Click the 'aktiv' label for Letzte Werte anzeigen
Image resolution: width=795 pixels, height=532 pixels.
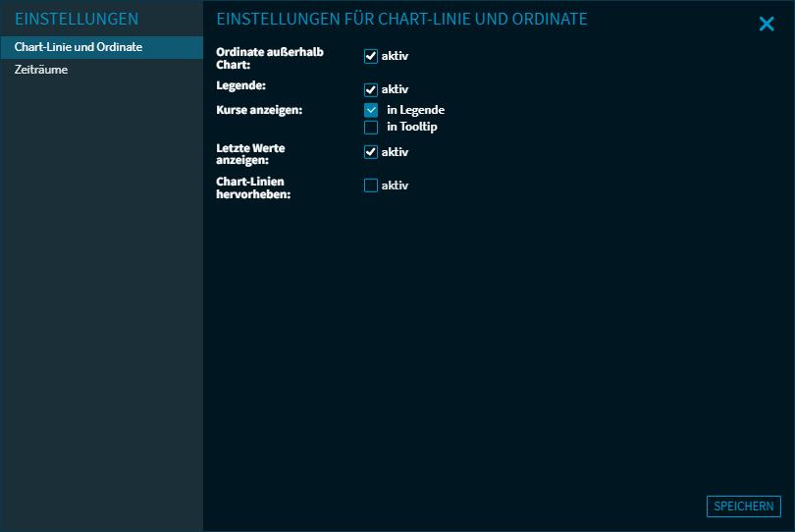pos(395,152)
